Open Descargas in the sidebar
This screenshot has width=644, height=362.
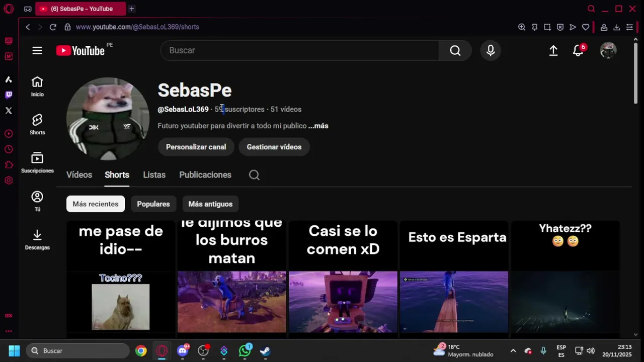pyautogui.click(x=37, y=240)
